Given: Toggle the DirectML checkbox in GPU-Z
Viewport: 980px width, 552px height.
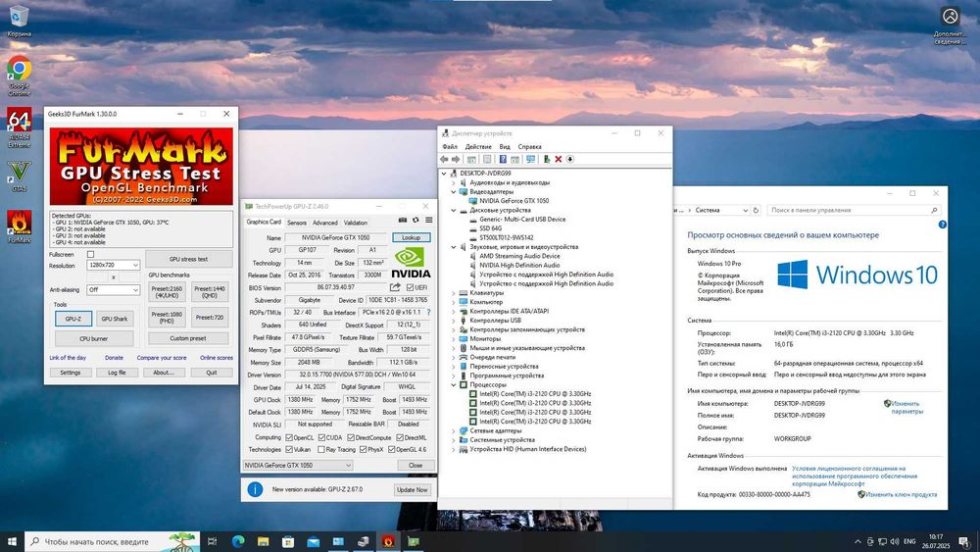Looking at the screenshot, I should tap(400, 437).
